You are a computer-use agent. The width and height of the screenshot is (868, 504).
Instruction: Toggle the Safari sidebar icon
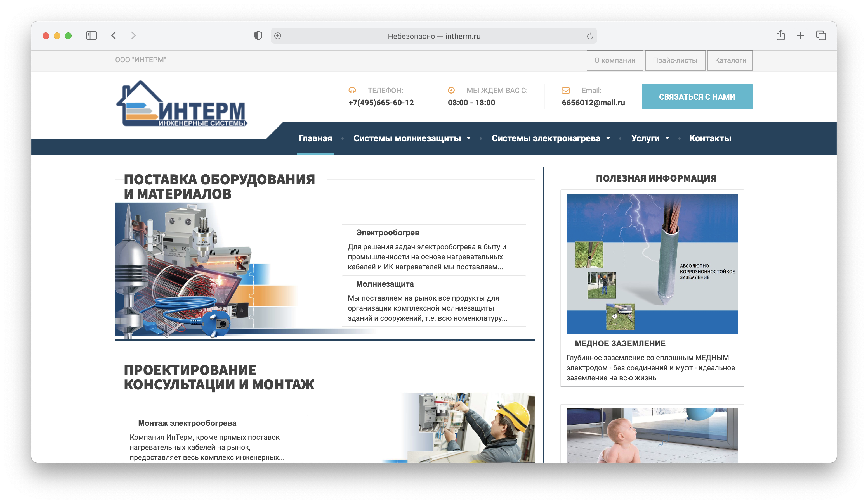[91, 35]
